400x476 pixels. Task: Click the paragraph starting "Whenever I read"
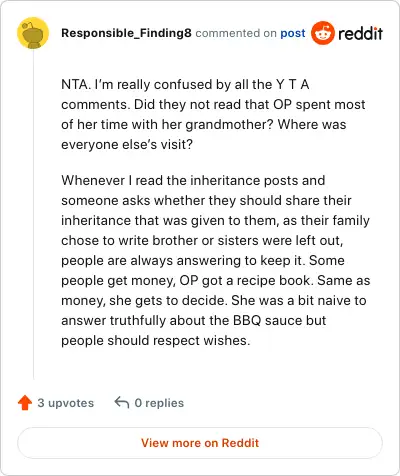[216, 260]
